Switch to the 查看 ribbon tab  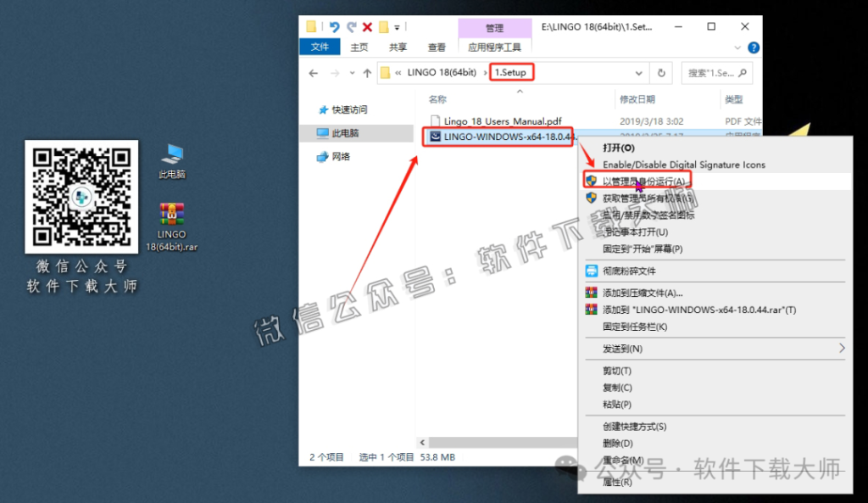pyautogui.click(x=436, y=47)
